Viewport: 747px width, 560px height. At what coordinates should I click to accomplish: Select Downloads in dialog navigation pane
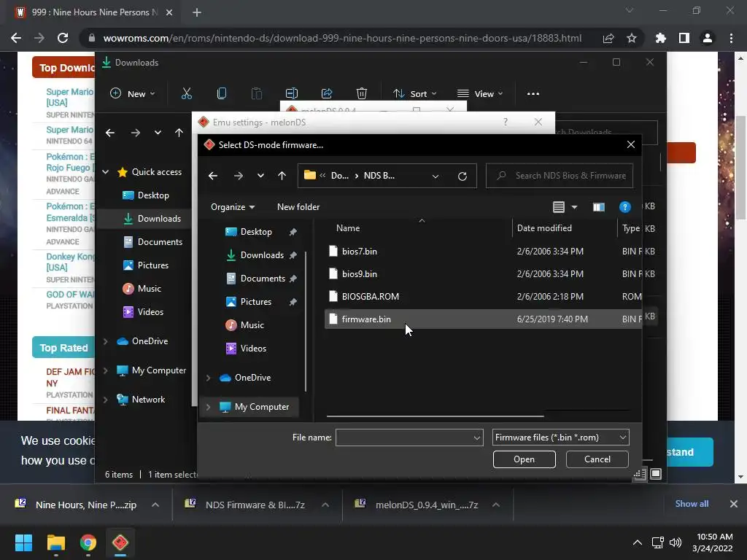[x=262, y=255]
